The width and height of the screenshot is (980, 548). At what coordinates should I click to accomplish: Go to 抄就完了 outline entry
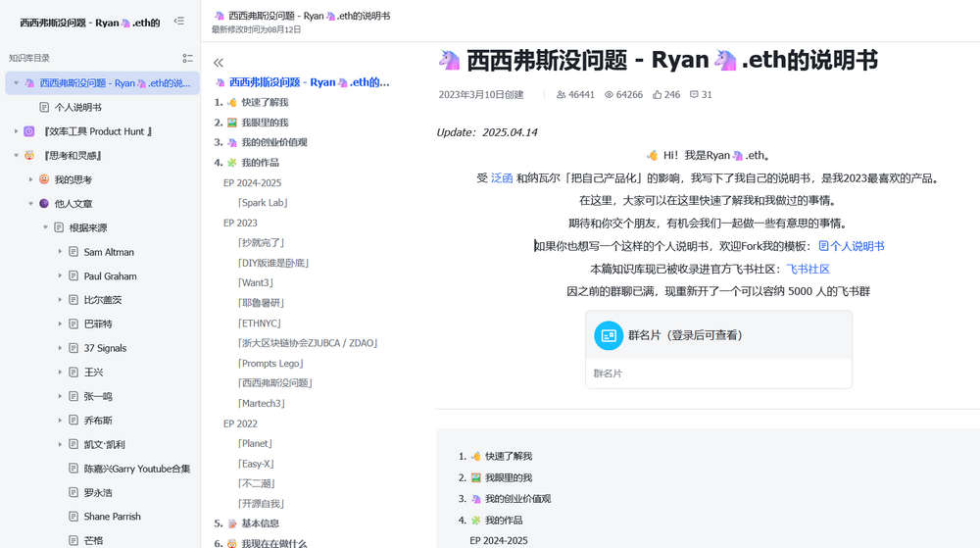(x=262, y=242)
